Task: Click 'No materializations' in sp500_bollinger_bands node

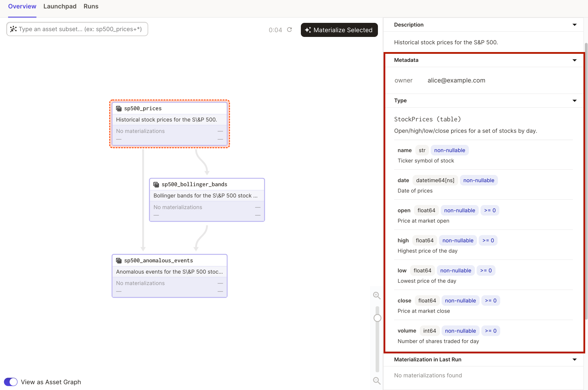Action: (178, 207)
